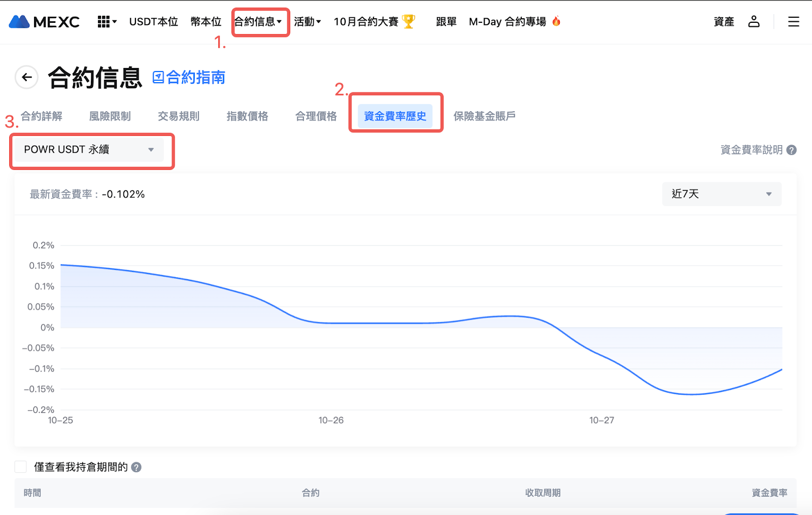
Task: Open the 風險限制 tab
Action: coord(110,116)
